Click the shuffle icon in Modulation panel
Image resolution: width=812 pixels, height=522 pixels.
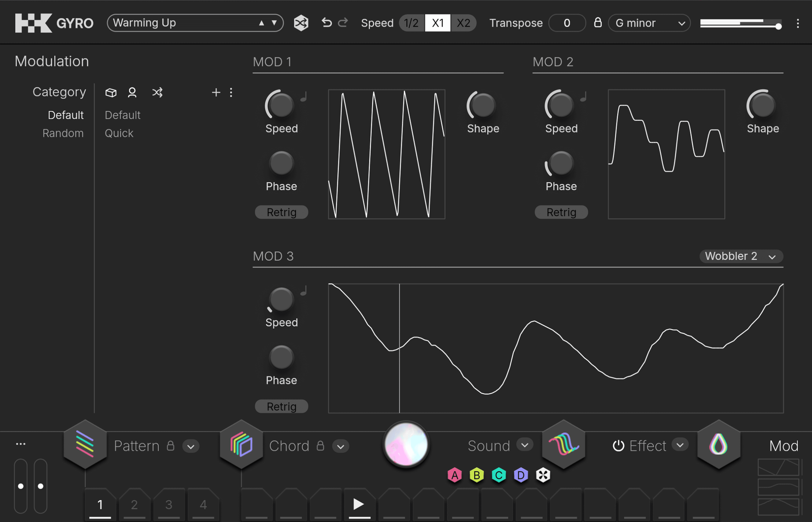[x=157, y=92]
